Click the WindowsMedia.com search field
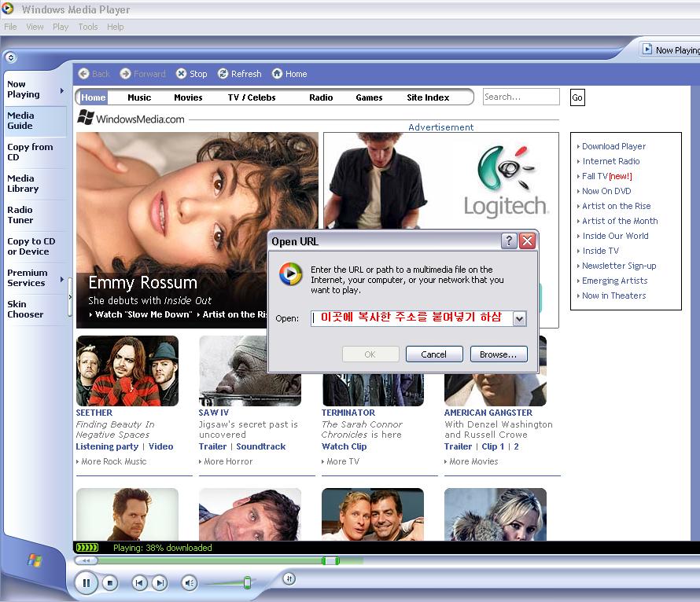 click(x=521, y=97)
